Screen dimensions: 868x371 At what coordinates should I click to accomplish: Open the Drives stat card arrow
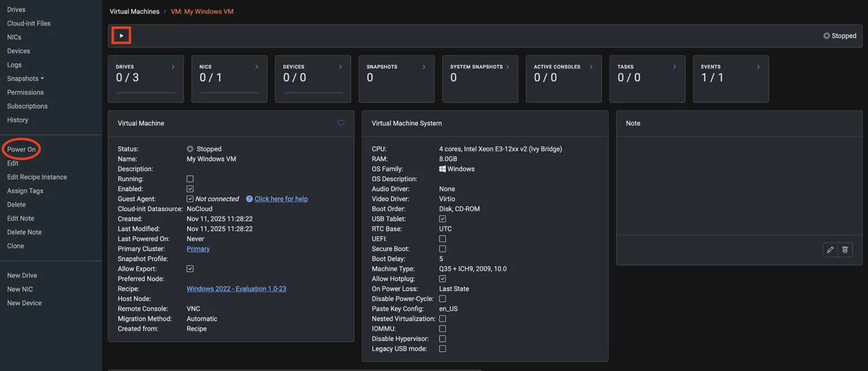pyautogui.click(x=173, y=67)
